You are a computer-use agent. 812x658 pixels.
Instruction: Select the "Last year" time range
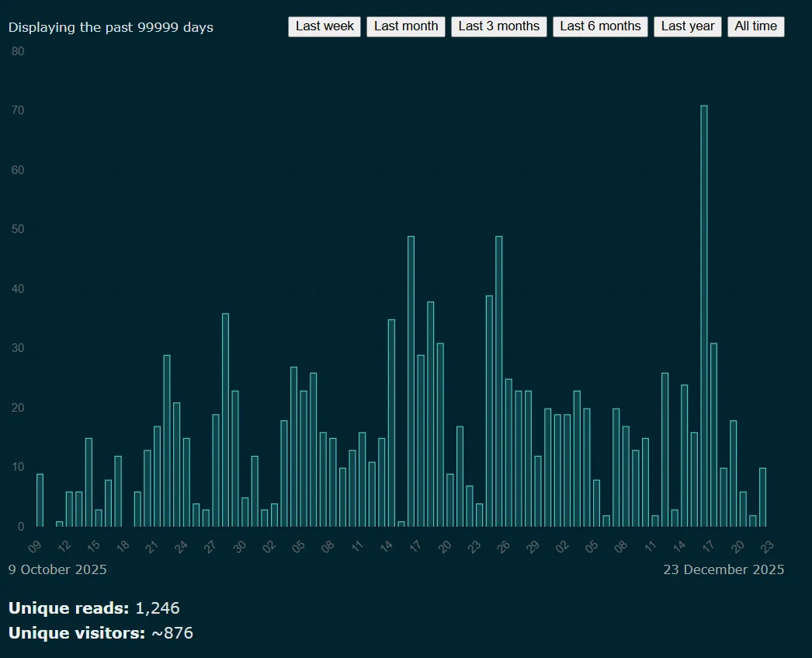click(x=687, y=26)
